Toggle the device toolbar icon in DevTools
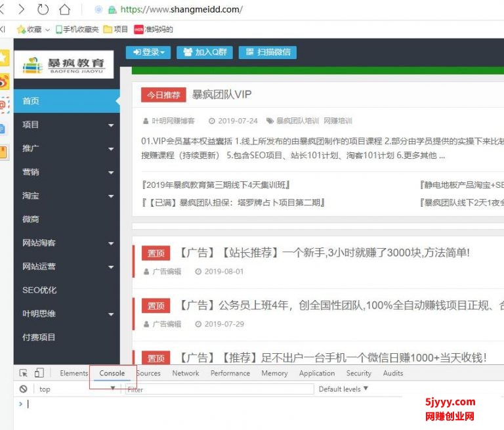Screen dimensions: 504x430 (x=39, y=373)
